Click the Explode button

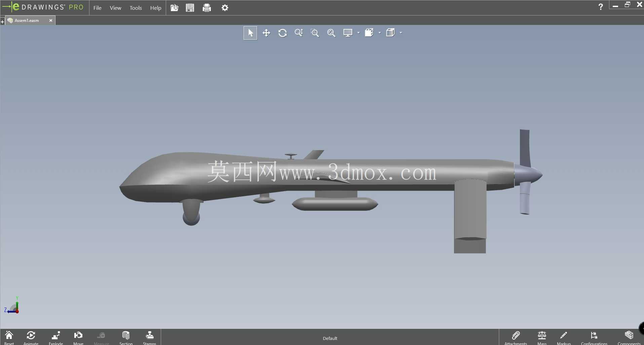[56, 338]
